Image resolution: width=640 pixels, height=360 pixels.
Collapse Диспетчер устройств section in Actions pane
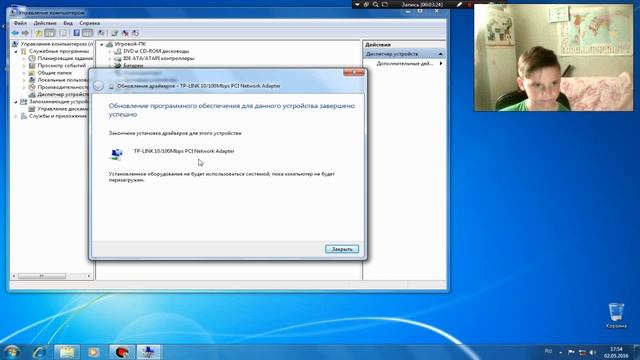pyautogui.click(x=440, y=54)
